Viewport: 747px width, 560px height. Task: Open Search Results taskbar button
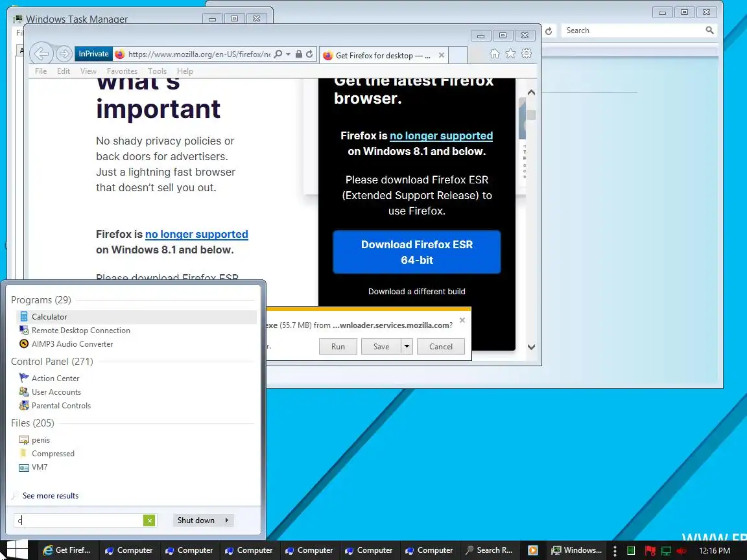(490, 550)
